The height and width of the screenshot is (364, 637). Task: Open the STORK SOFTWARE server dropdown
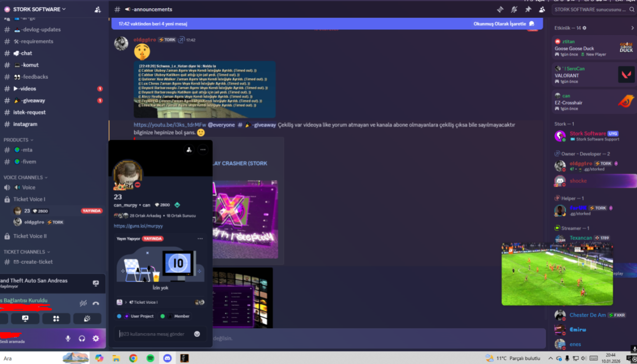point(40,9)
